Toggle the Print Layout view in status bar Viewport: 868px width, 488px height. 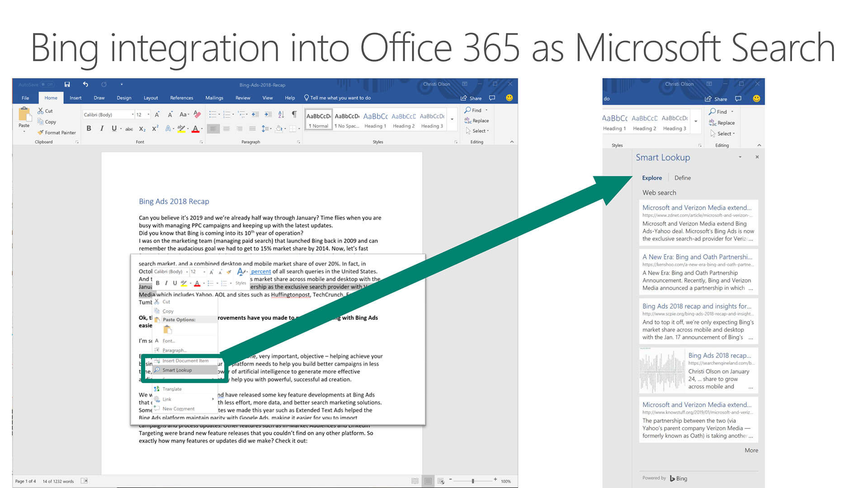(428, 481)
